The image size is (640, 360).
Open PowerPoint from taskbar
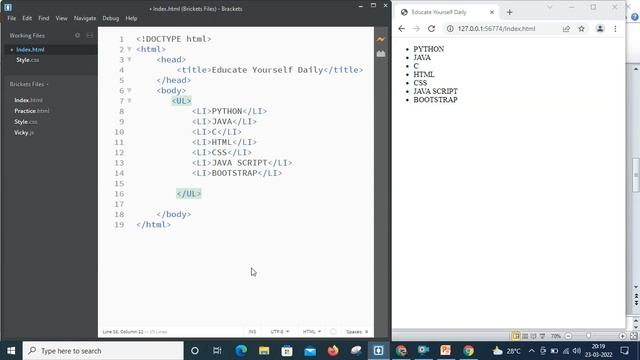445,351
